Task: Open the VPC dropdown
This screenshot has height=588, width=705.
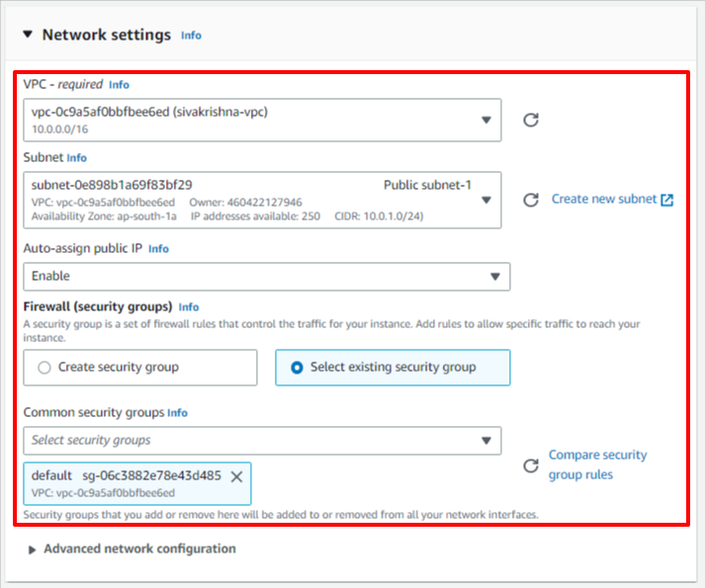Action: point(262,120)
